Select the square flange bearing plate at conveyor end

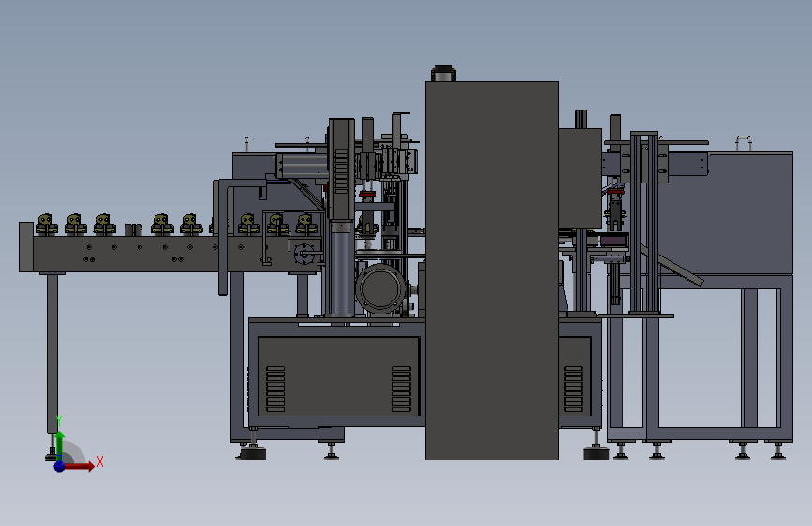(x=304, y=255)
